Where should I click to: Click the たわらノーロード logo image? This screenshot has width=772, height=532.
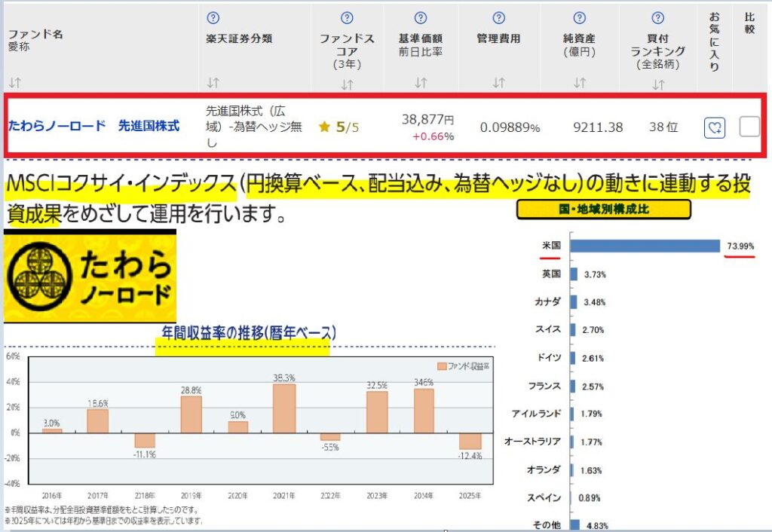90,276
